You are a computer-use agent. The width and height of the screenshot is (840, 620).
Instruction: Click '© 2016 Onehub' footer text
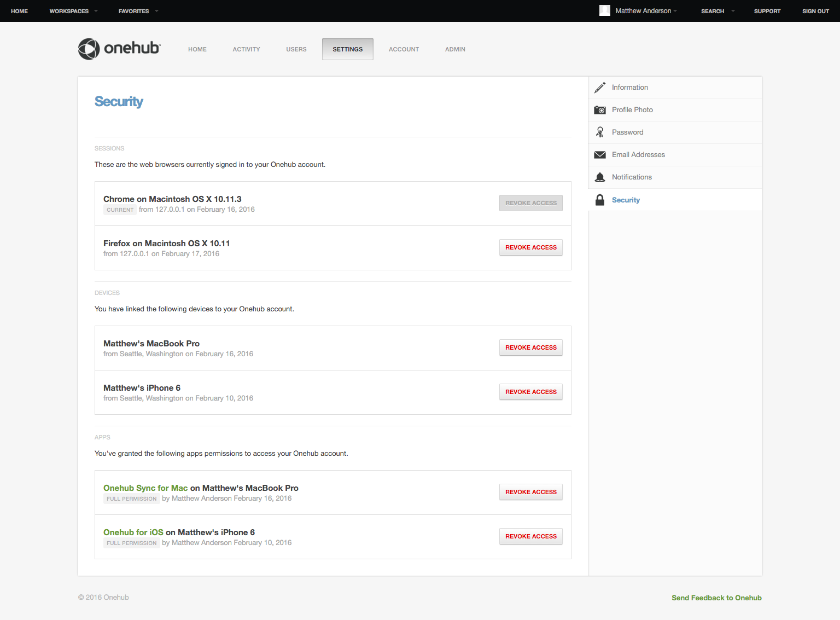103,597
